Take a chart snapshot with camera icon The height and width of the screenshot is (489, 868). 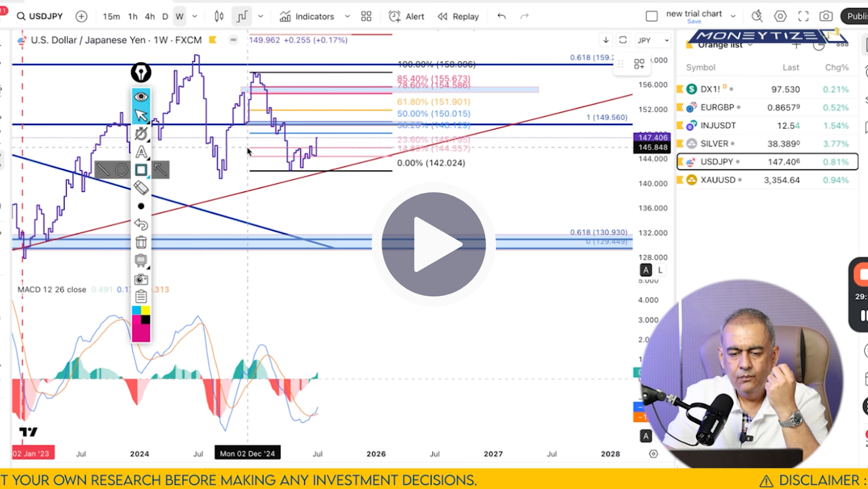(x=826, y=16)
